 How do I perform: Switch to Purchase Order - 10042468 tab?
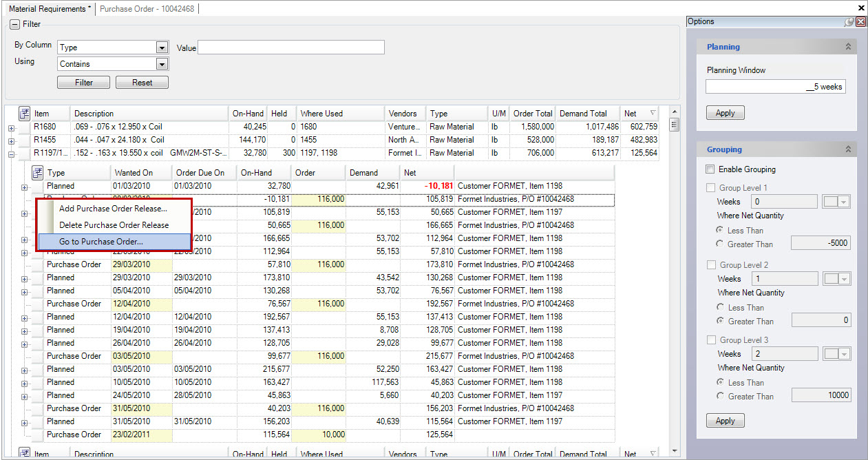[x=147, y=9]
